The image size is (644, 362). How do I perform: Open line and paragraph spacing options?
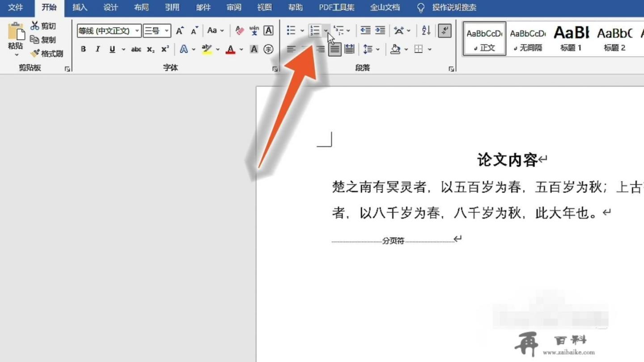368,49
